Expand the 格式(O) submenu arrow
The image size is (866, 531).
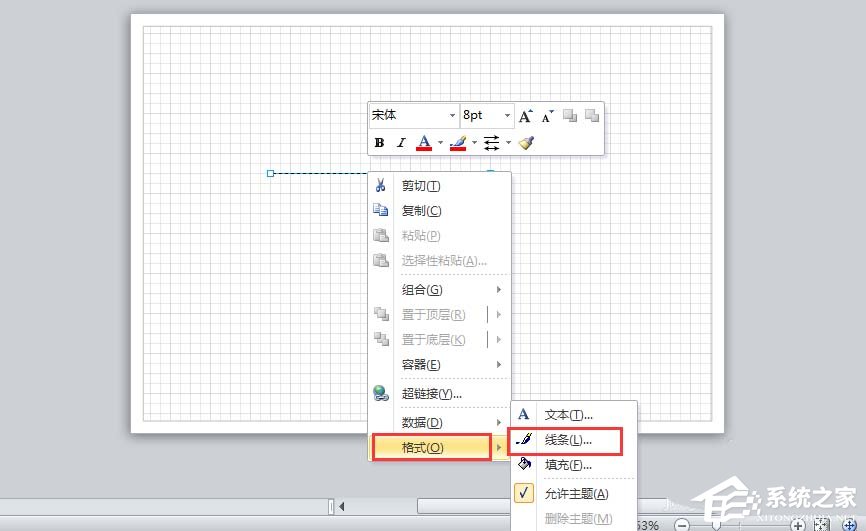(499, 447)
